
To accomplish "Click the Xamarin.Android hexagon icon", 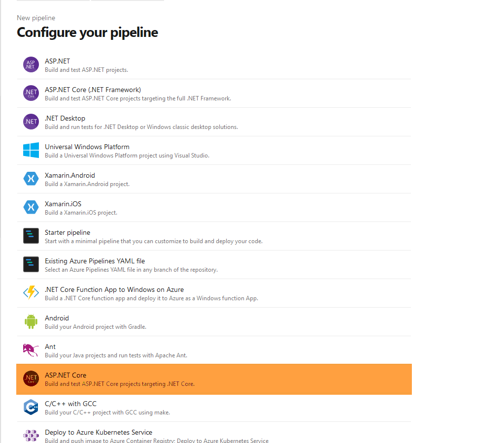I will pyautogui.click(x=31, y=179).
